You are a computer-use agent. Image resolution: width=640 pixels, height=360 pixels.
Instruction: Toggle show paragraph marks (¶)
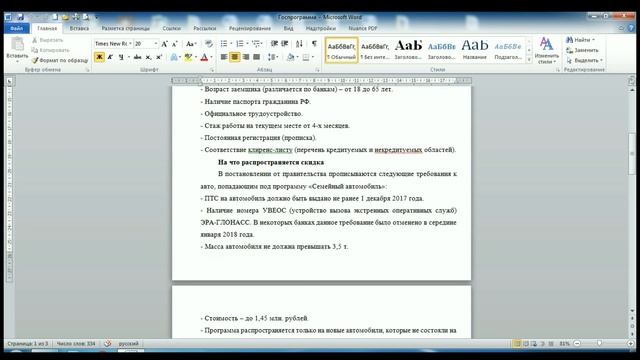click(x=314, y=44)
